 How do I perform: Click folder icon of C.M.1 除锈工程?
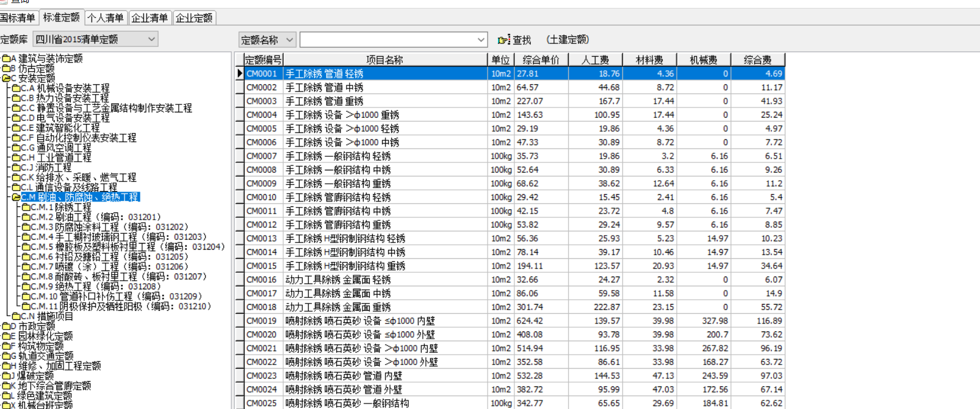pos(26,207)
